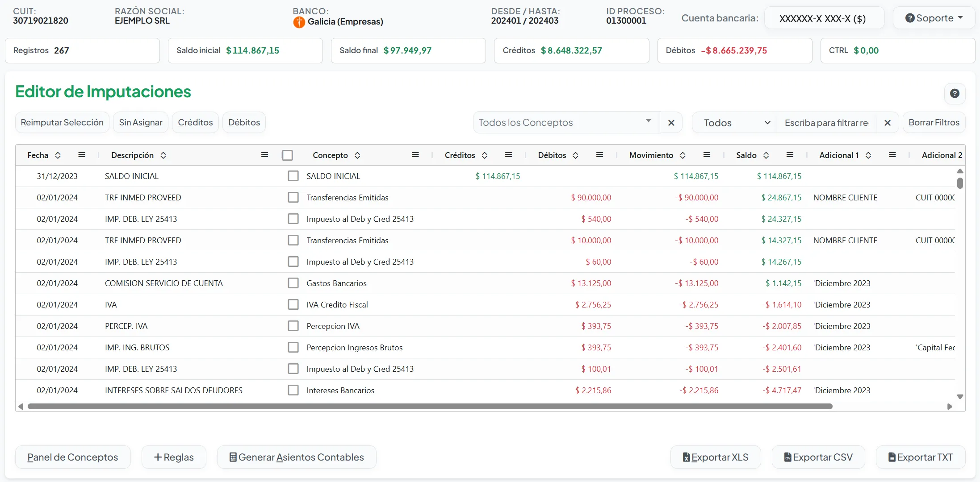Check the IVA Credito Fiscal row checkbox
Image resolution: width=980 pixels, height=482 pixels.
click(293, 305)
